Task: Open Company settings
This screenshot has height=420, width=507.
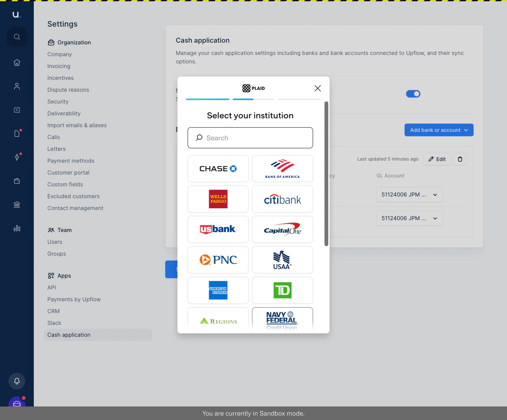Action: [60, 54]
